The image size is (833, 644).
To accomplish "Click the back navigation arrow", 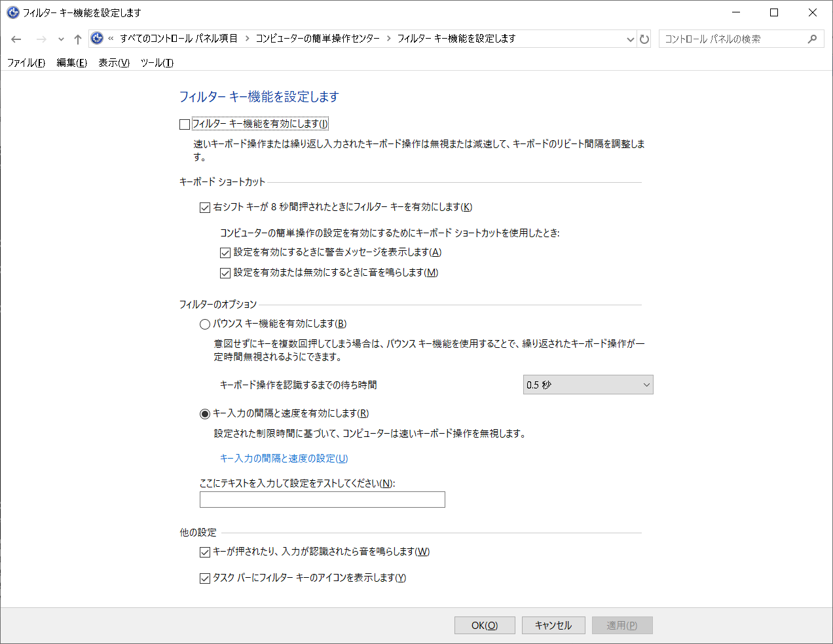I will pyautogui.click(x=16, y=39).
